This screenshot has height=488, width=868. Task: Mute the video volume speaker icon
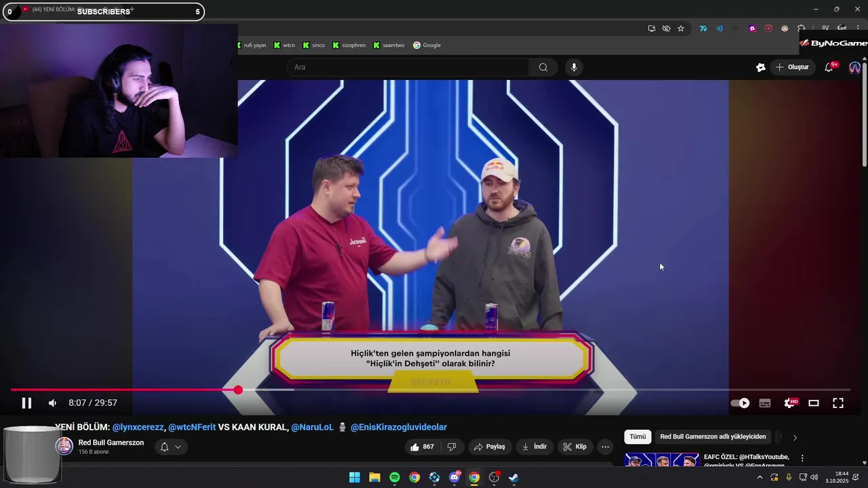coord(52,403)
